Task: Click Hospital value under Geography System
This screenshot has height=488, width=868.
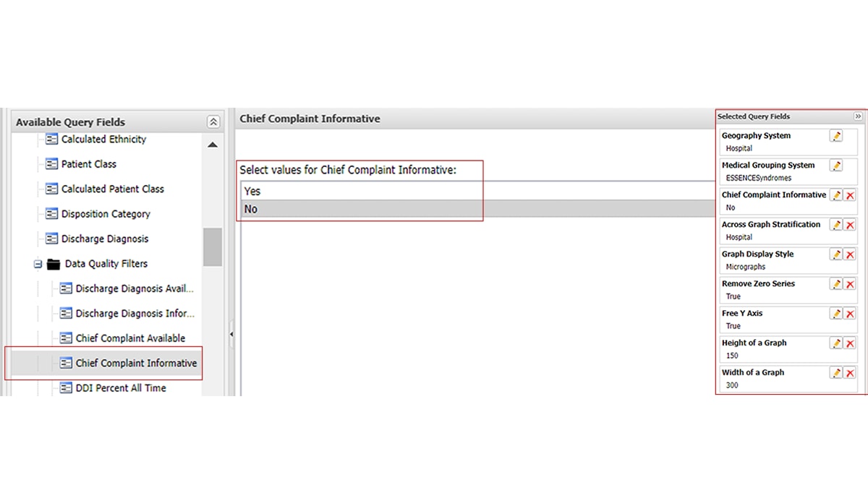Action: click(x=739, y=148)
